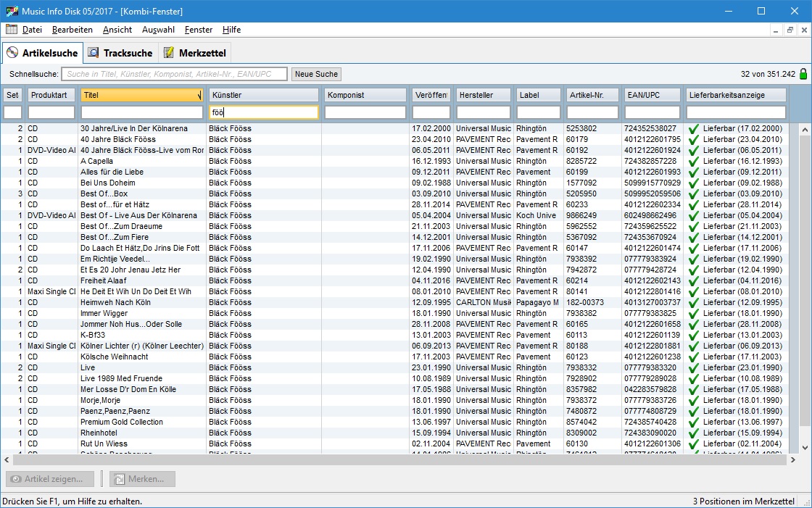Sort by the Künstler column header
Image resolution: width=812 pixels, height=508 pixels.
coord(264,95)
